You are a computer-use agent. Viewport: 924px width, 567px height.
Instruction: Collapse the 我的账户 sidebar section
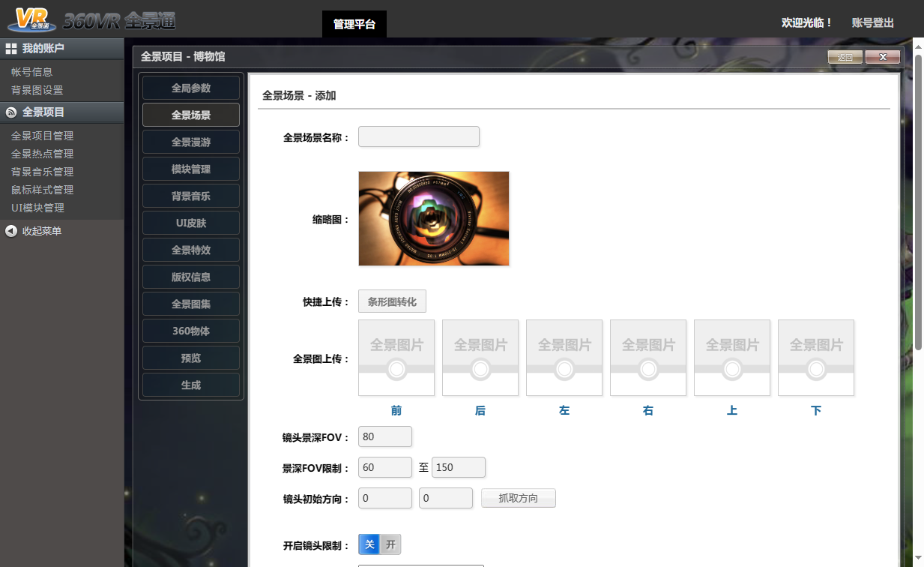[62, 49]
